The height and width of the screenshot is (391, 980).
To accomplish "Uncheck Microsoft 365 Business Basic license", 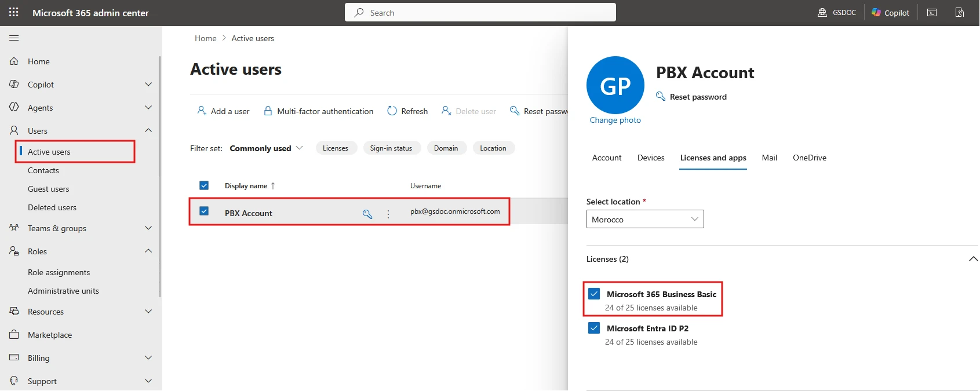I will pyautogui.click(x=594, y=294).
